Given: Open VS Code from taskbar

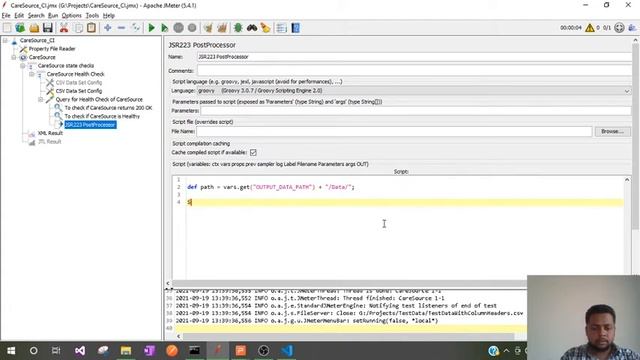Looking at the screenshot, I should [287, 351].
